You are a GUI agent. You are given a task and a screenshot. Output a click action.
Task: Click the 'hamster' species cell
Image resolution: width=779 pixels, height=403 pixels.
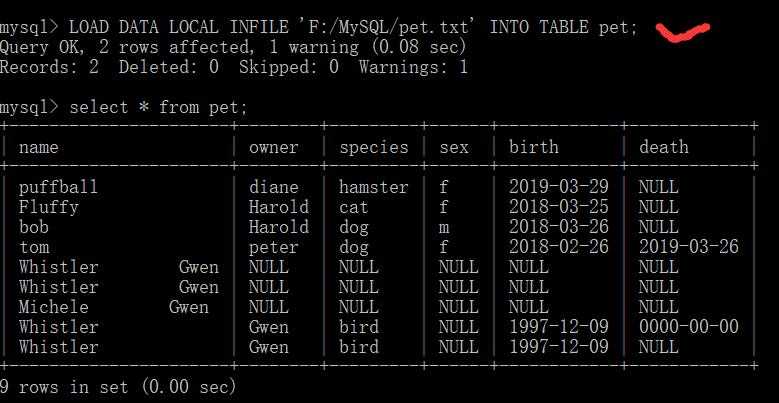(374, 187)
